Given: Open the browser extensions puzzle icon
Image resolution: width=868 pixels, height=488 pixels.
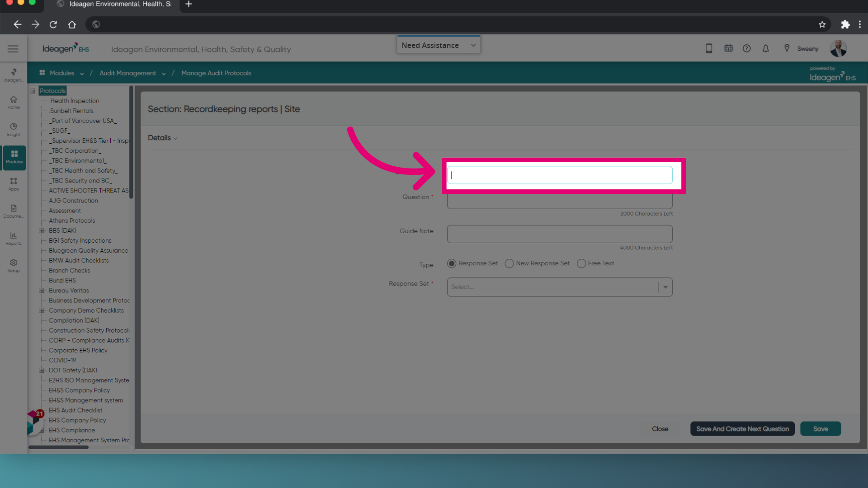Looking at the screenshot, I should [845, 24].
